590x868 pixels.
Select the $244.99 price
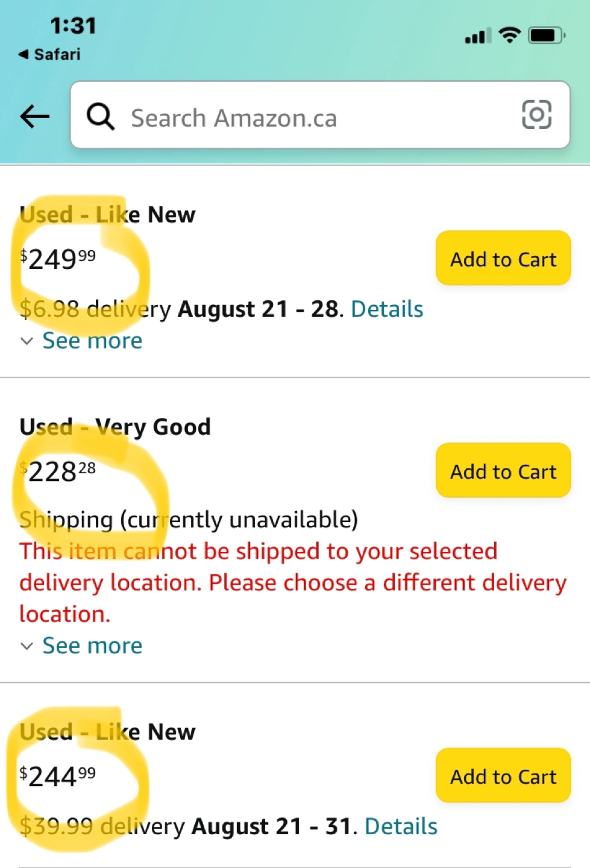[58, 776]
